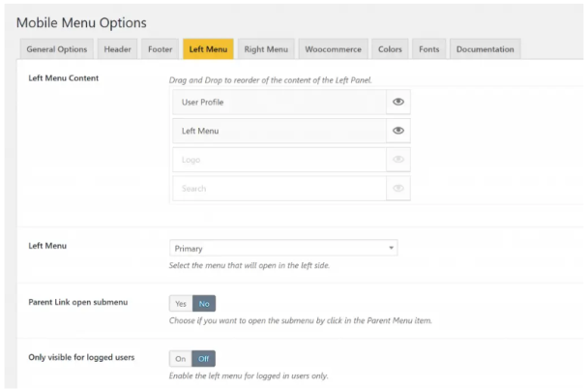This screenshot has width=588, height=390.
Task: Select No for Parent Link open submenu
Action: coord(204,303)
